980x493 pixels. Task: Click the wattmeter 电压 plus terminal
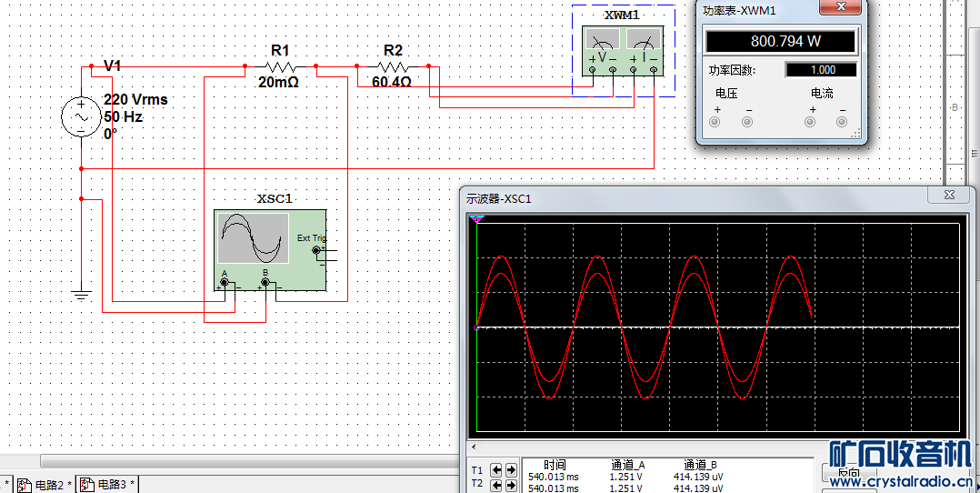(716, 123)
